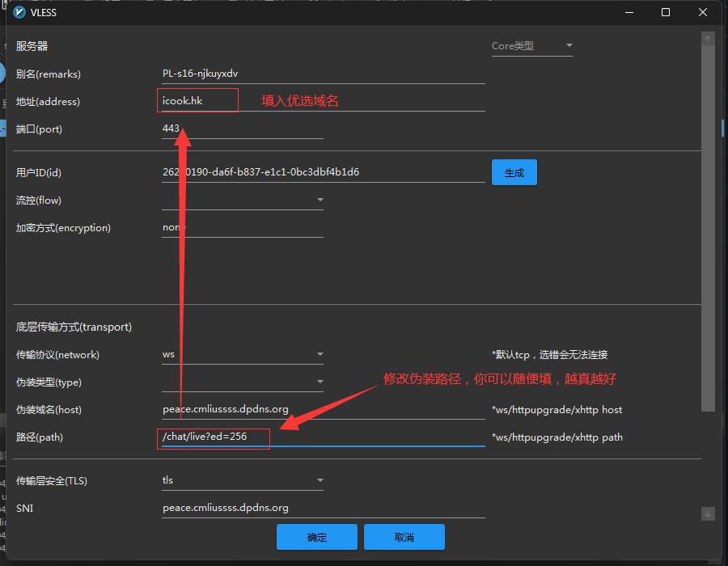
Task: Cancel with the 取消 button
Action: pyautogui.click(x=404, y=537)
